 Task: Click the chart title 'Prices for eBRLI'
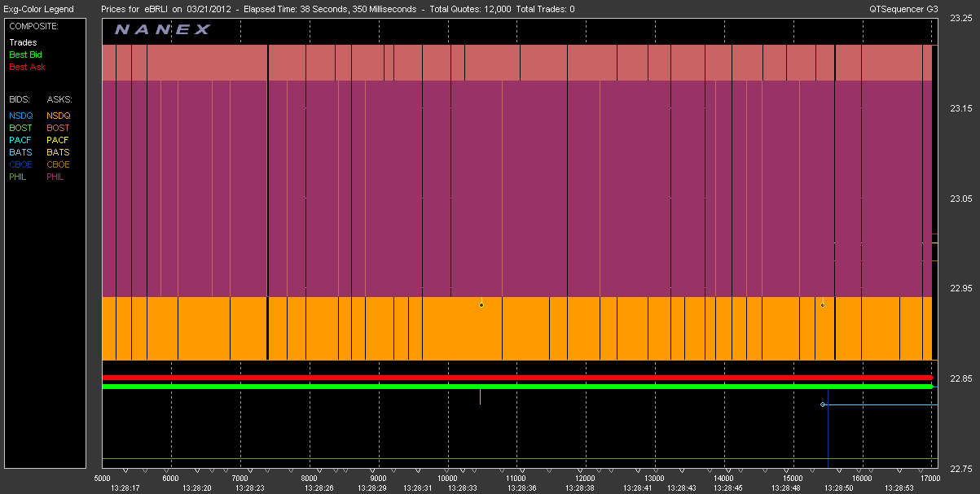coord(134,9)
